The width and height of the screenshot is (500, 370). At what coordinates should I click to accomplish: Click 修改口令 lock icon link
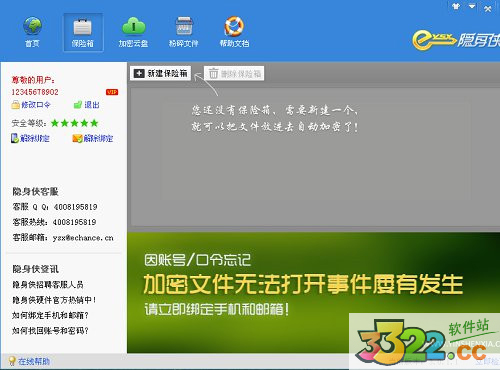(x=31, y=105)
